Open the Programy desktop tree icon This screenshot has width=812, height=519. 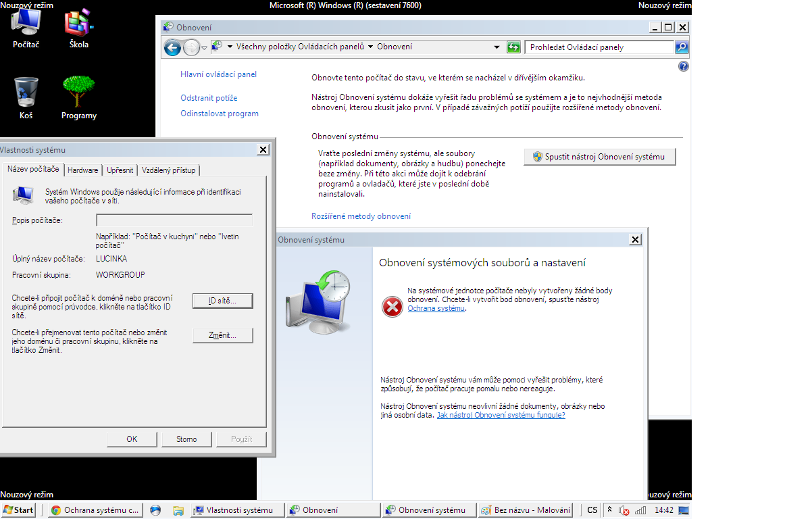coord(79,97)
